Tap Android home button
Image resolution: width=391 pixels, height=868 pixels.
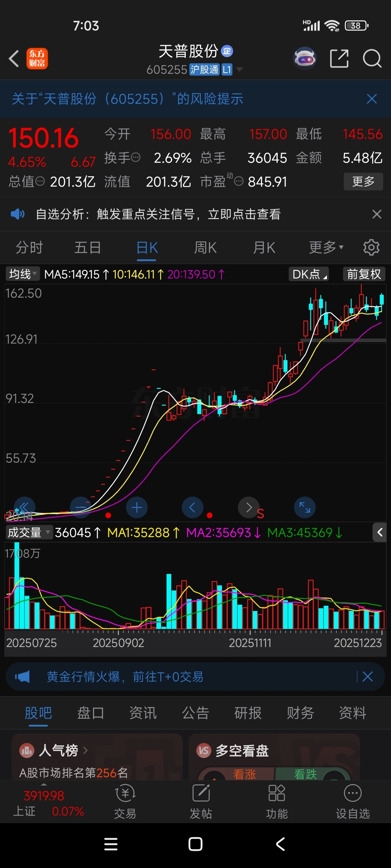point(195,844)
